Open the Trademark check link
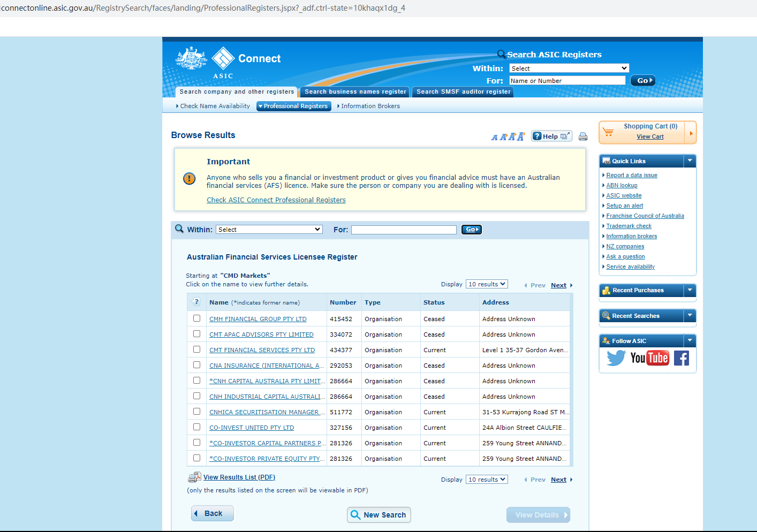 click(x=629, y=226)
